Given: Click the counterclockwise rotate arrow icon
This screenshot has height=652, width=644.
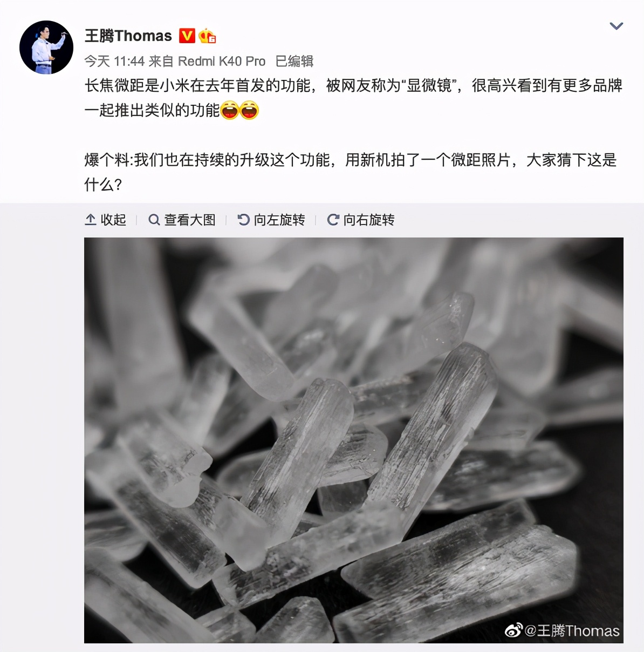Looking at the screenshot, I should click(x=244, y=220).
